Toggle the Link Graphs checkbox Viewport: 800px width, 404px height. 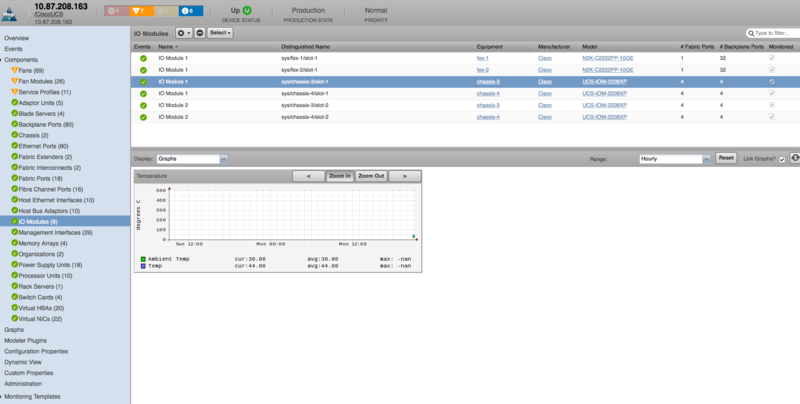pos(782,160)
